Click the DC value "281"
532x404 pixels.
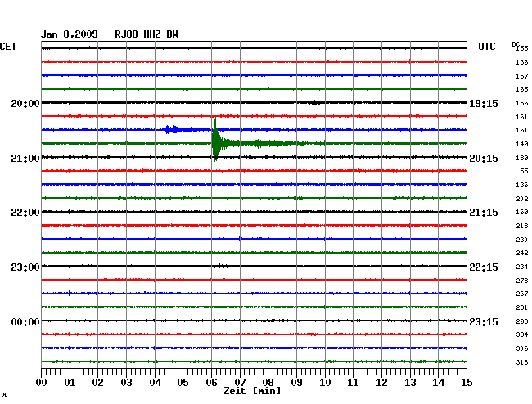tap(522, 307)
